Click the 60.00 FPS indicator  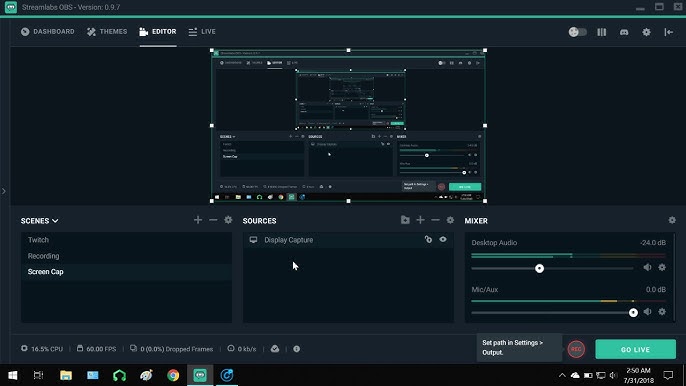click(96, 349)
